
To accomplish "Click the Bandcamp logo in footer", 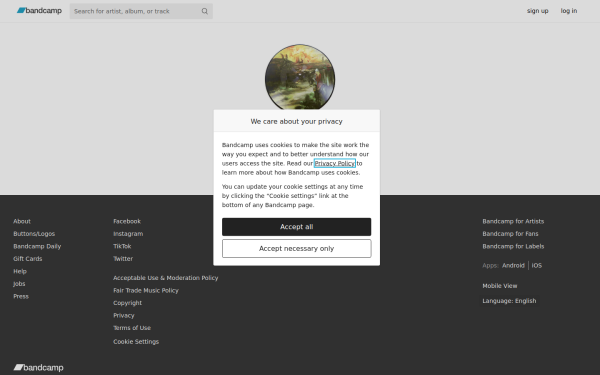I will pos(38,367).
